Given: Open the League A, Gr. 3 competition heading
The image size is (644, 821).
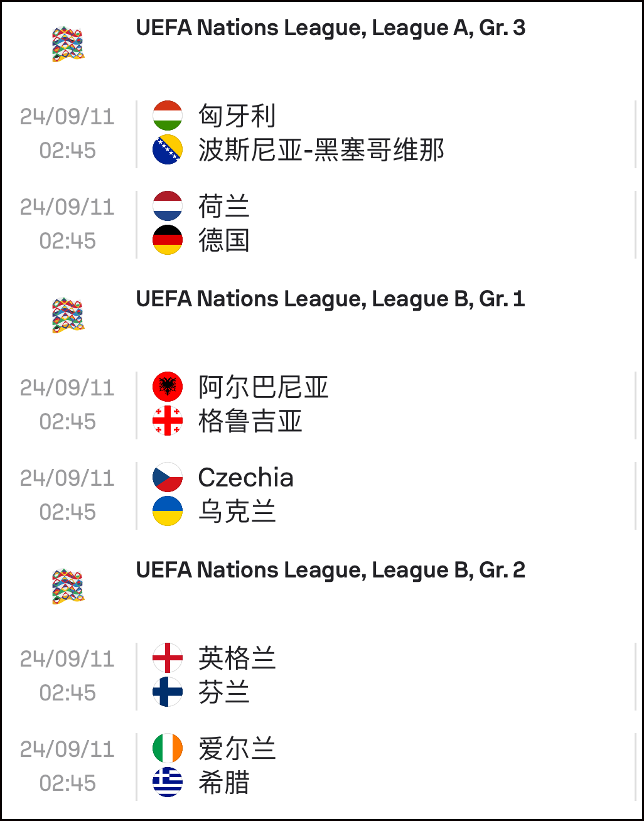Looking at the screenshot, I should pos(330,28).
